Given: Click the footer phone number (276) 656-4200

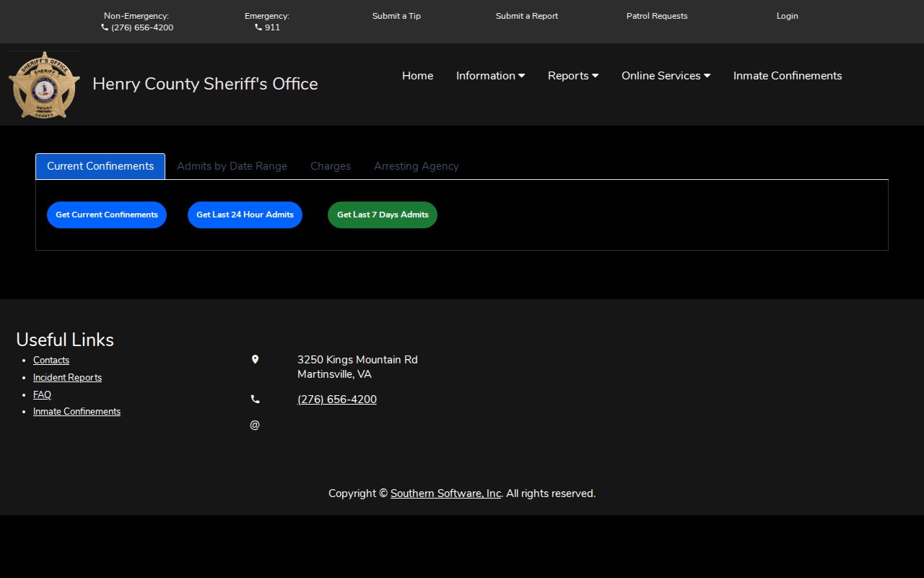Looking at the screenshot, I should (337, 400).
